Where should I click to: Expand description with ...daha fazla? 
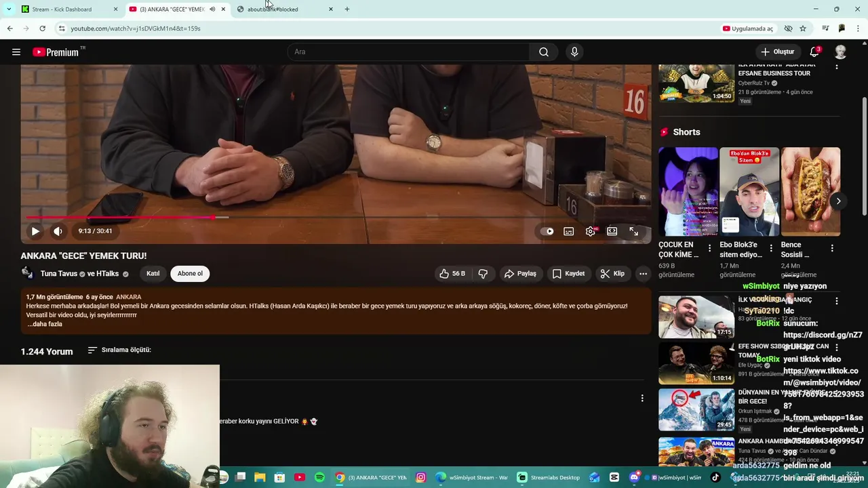(x=45, y=324)
